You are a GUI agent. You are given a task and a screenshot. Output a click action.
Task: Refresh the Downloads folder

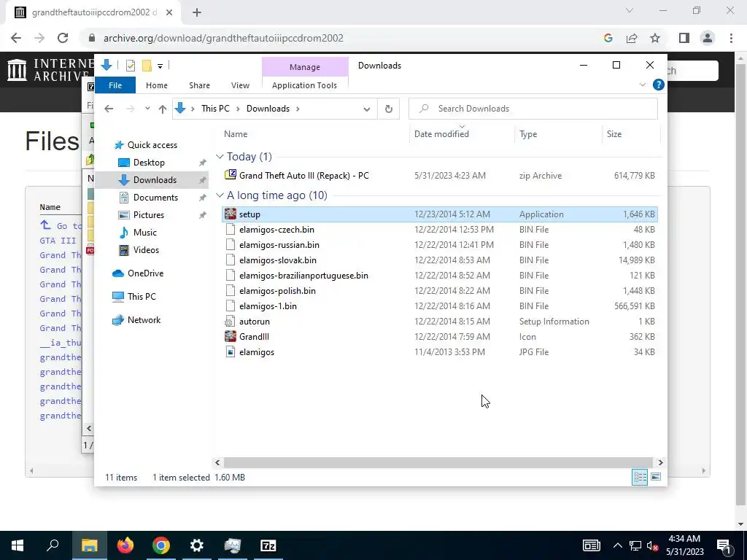(389, 109)
